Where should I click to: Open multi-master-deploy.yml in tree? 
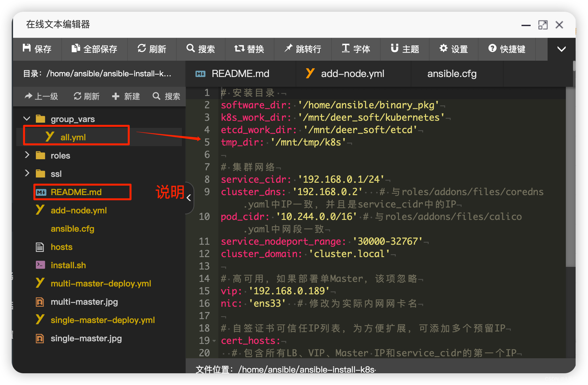(x=101, y=283)
